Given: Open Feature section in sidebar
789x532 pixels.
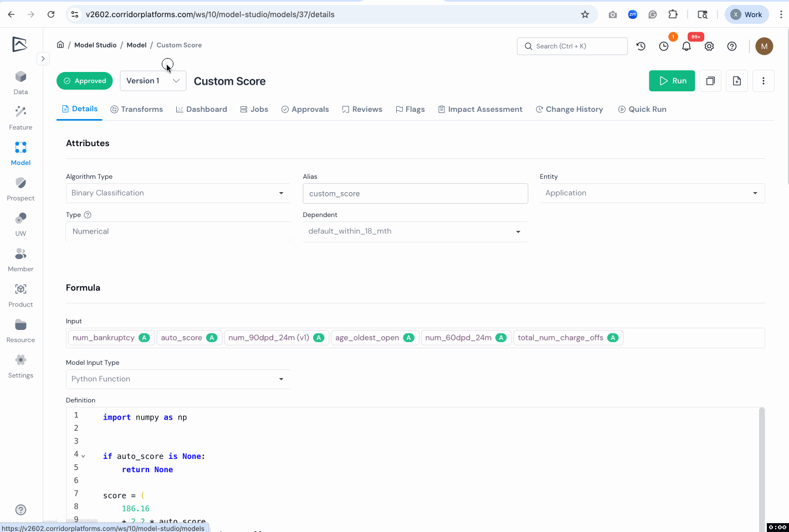Looking at the screenshot, I should pos(21,118).
